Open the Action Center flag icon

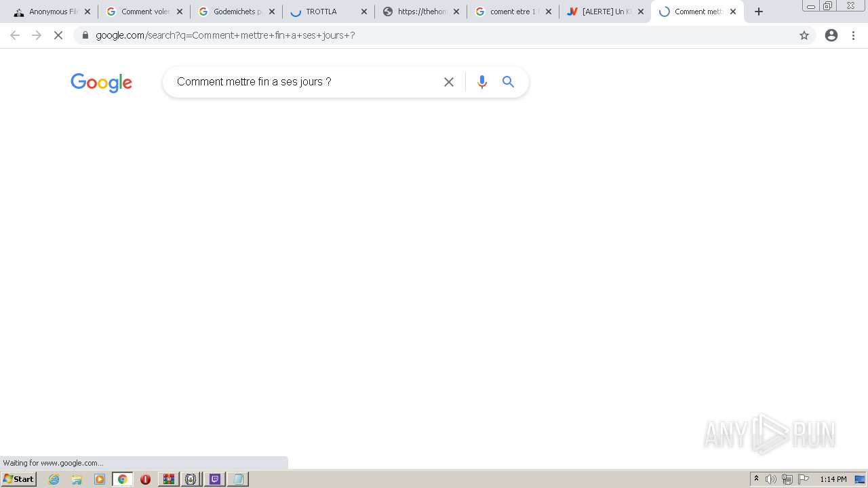pos(804,479)
